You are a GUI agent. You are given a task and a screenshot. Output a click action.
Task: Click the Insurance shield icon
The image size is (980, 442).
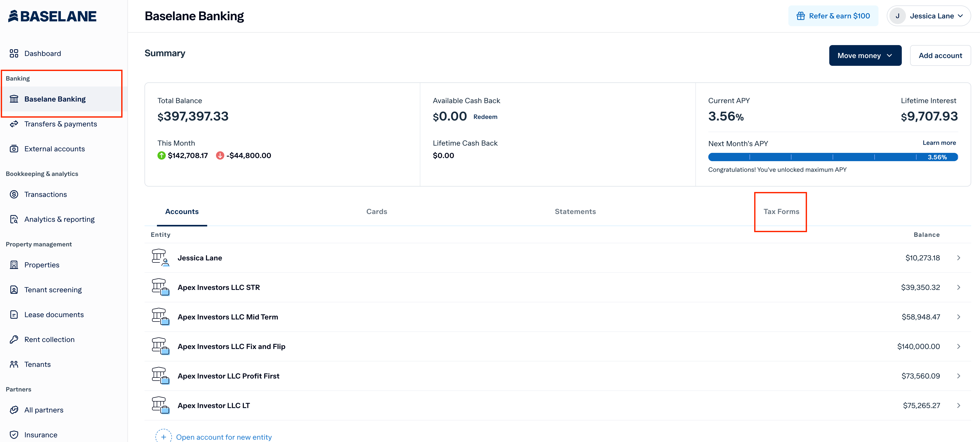(14, 435)
